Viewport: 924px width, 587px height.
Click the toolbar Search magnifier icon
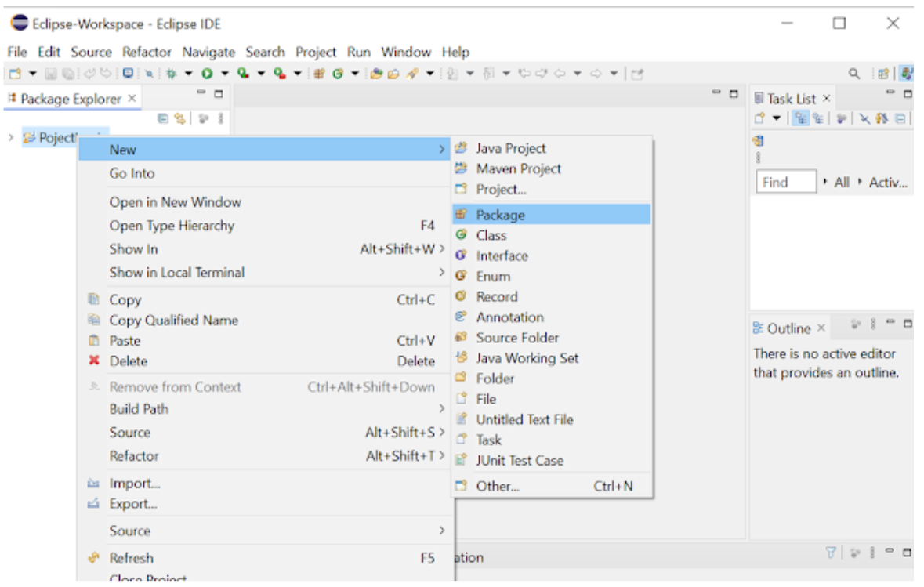(854, 74)
